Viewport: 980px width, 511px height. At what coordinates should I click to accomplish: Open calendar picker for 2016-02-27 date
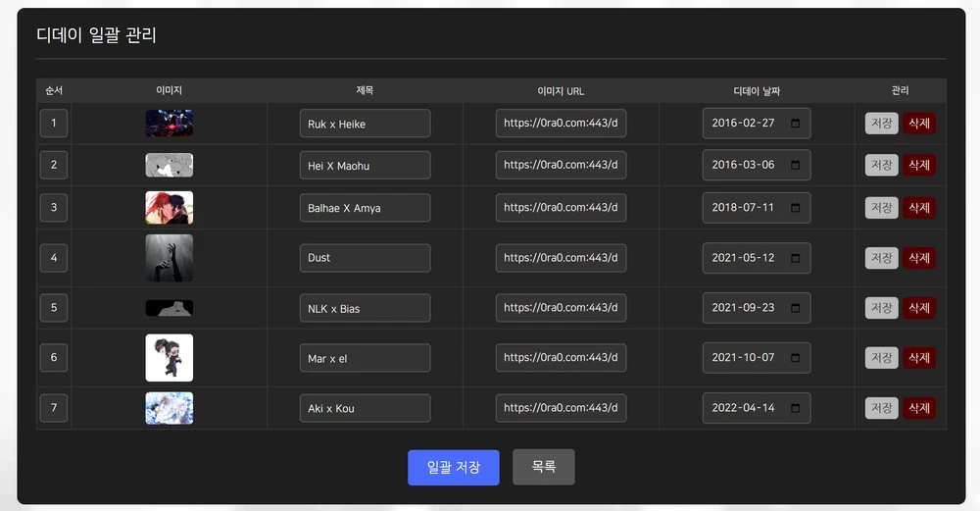click(x=795, y=124)
